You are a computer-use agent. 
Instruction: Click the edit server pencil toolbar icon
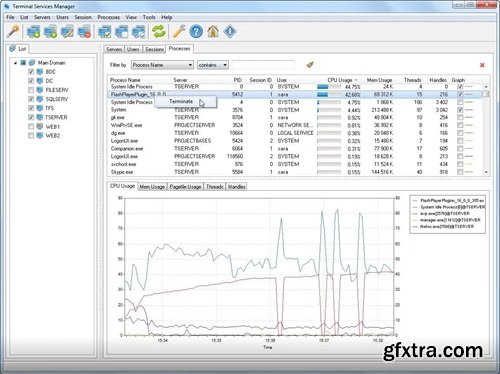(x=67, y=32)
